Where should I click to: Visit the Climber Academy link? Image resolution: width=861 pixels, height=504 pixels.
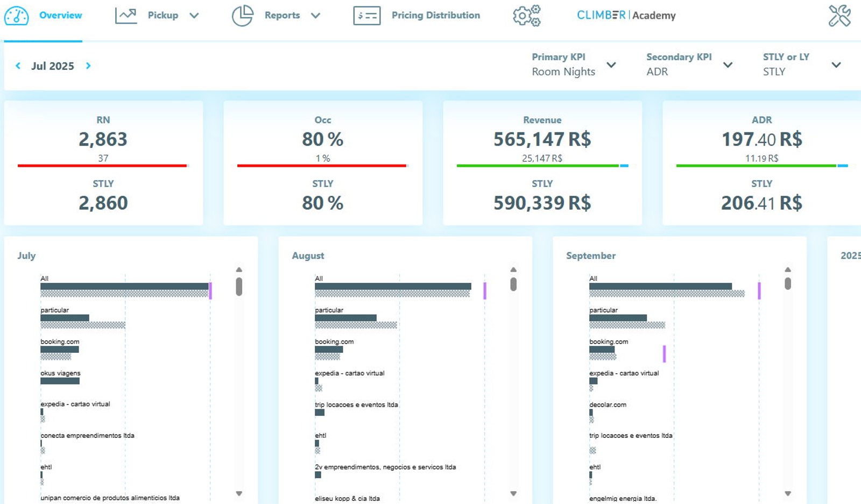(626, 16)
